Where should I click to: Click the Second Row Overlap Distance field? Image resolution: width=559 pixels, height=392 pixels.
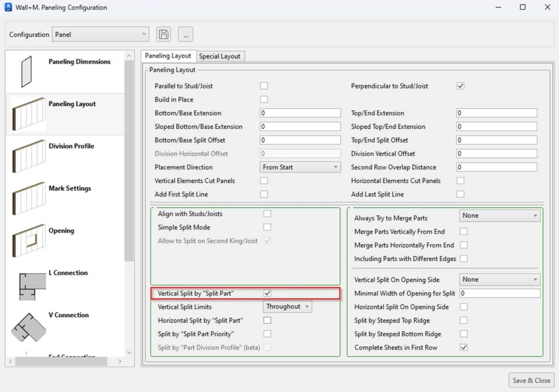coord(497,167)
